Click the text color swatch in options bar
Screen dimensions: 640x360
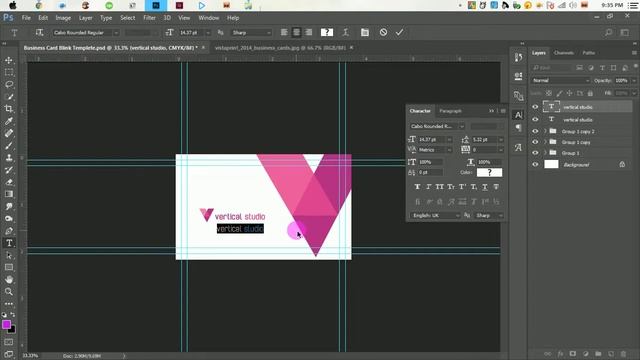pos(327,32)
